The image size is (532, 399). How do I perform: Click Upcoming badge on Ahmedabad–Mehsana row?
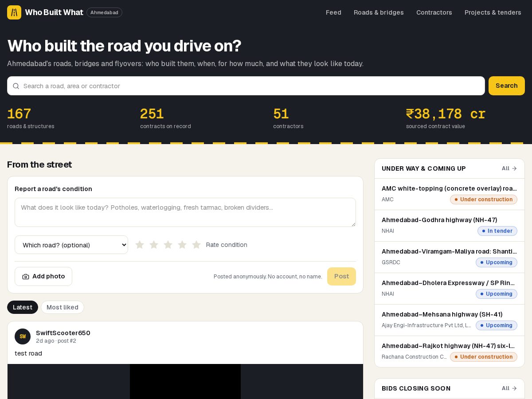click(497, 325)
